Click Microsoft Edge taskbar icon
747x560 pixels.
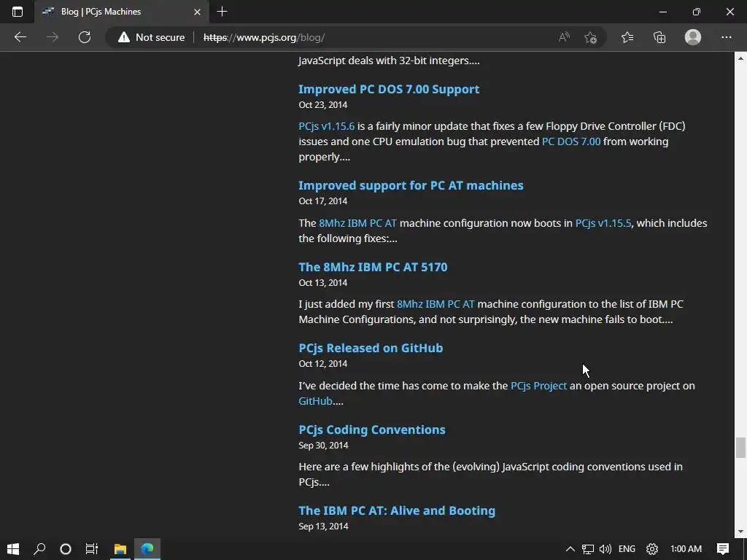147,549
